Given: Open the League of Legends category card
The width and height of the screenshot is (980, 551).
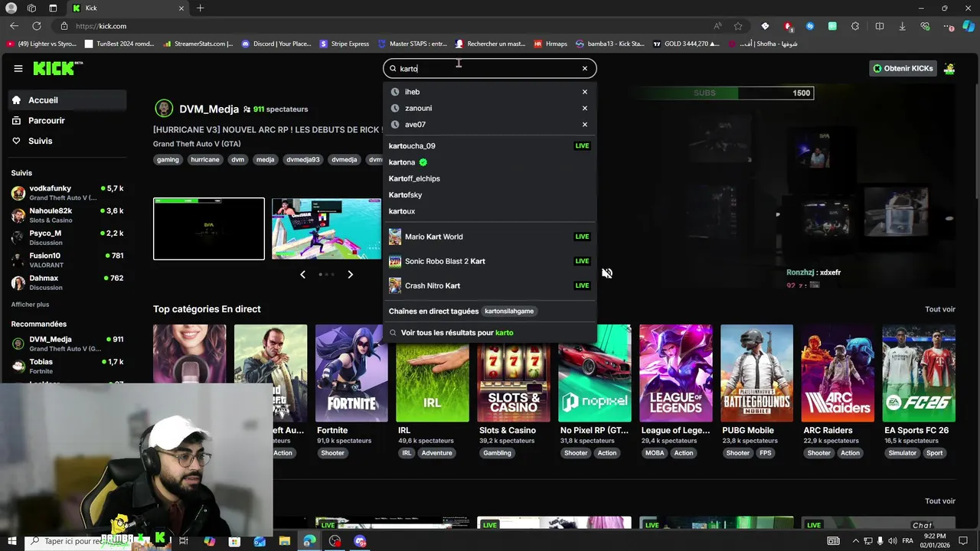Looking at the screenshot, I should (x=676, y=373).
